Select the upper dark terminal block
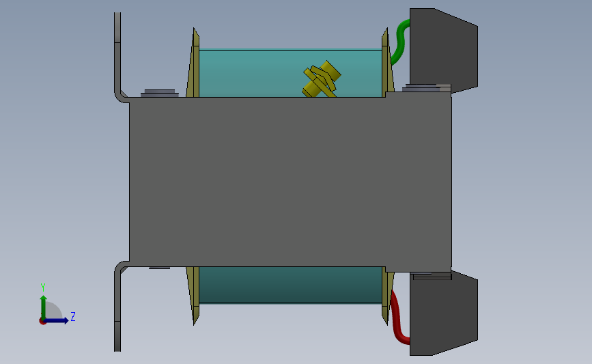The height and width of the screenshot is (364, 592). pyautogui.click(x=443, y=51)
